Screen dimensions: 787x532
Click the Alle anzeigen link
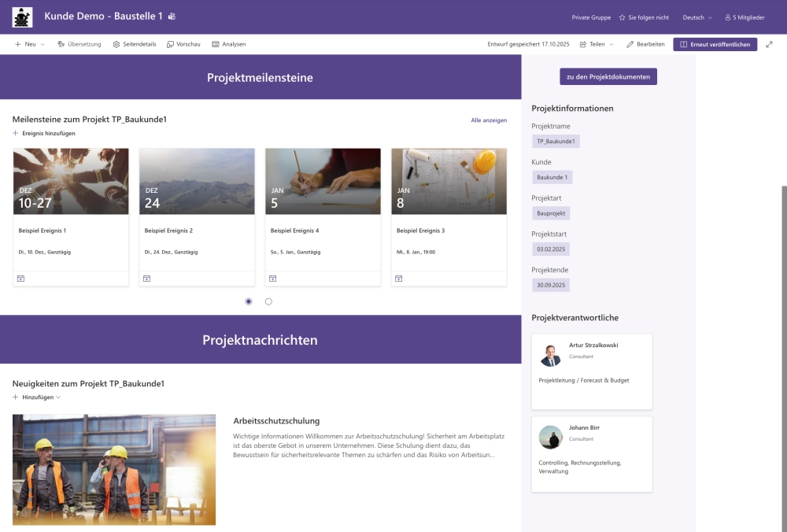tap(488, 120)
